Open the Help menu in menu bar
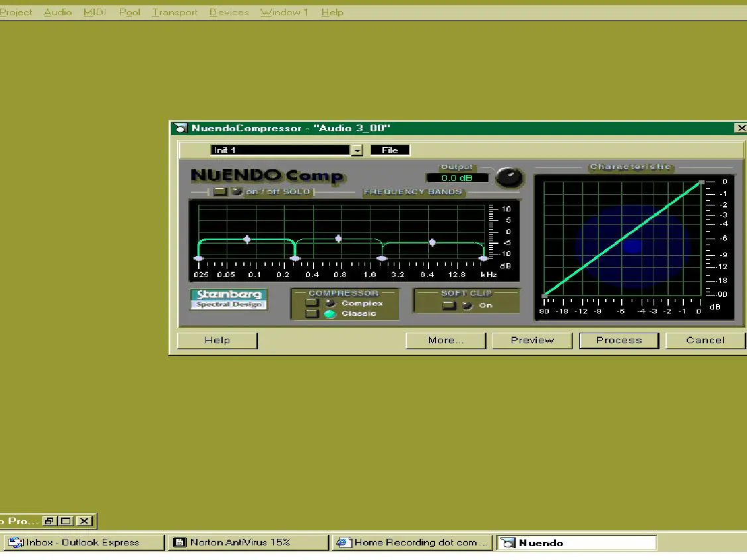Image resolution: width=747 pixels, height=560 pixels. click(x=332, y=13)
